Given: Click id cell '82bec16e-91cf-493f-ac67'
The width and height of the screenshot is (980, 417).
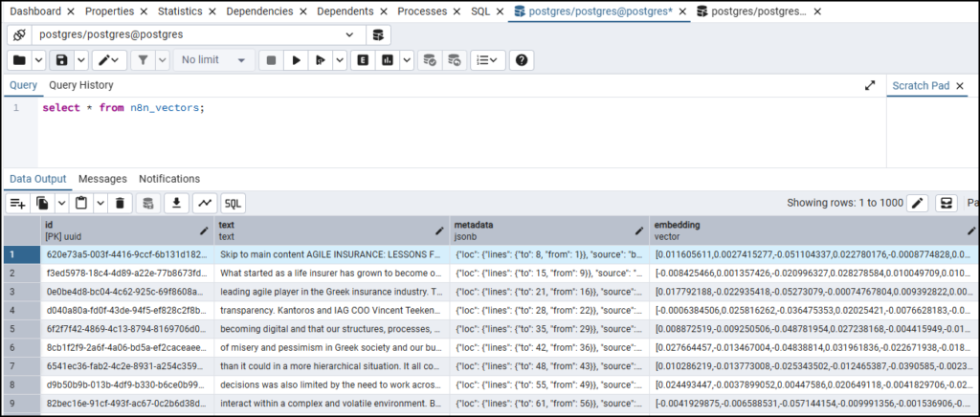Looking at the screenshot, I should (x=127, y=402).
